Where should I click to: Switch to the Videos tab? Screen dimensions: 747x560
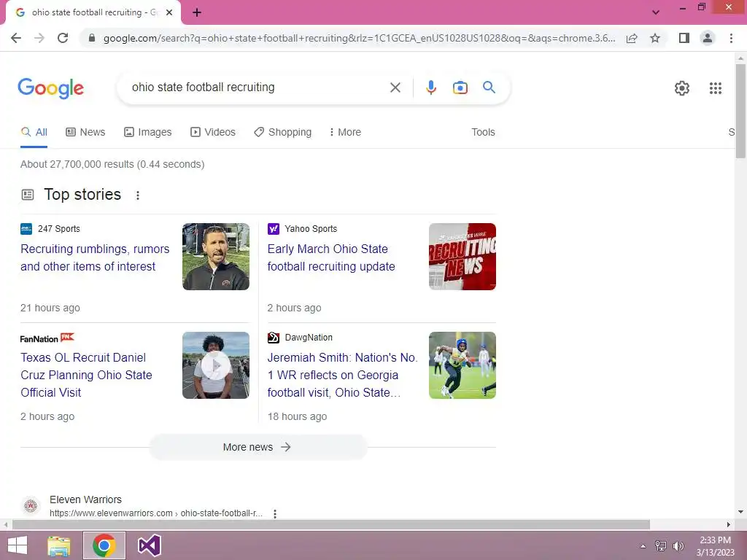pyautogui.click(x=212, y=132)
